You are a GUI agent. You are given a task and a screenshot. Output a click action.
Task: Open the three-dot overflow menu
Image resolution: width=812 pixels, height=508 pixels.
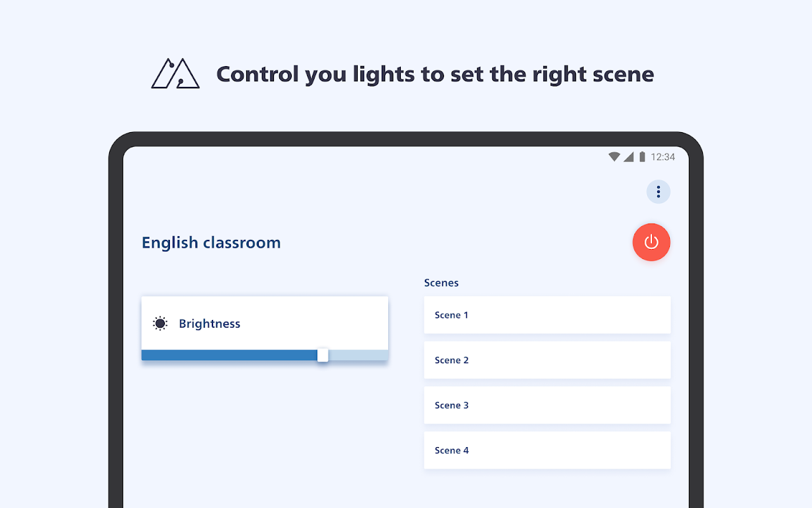click(658, 192)
